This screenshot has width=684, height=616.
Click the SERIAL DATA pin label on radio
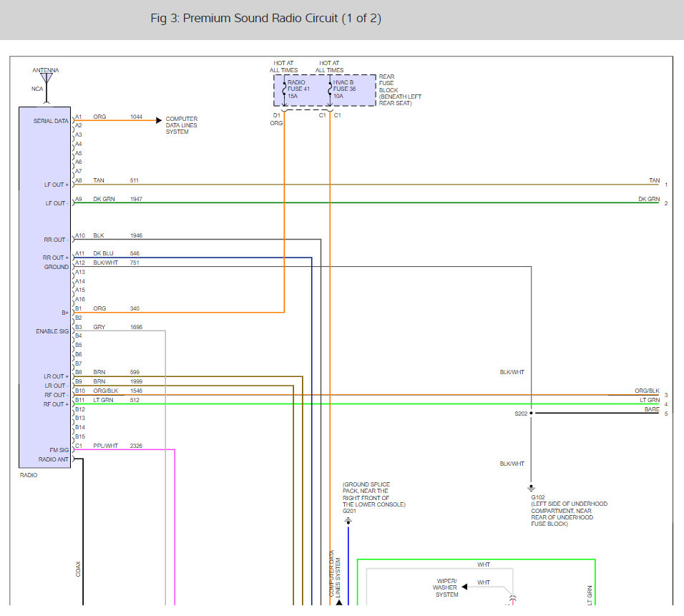pyautogui.click(x=51, y=121)
